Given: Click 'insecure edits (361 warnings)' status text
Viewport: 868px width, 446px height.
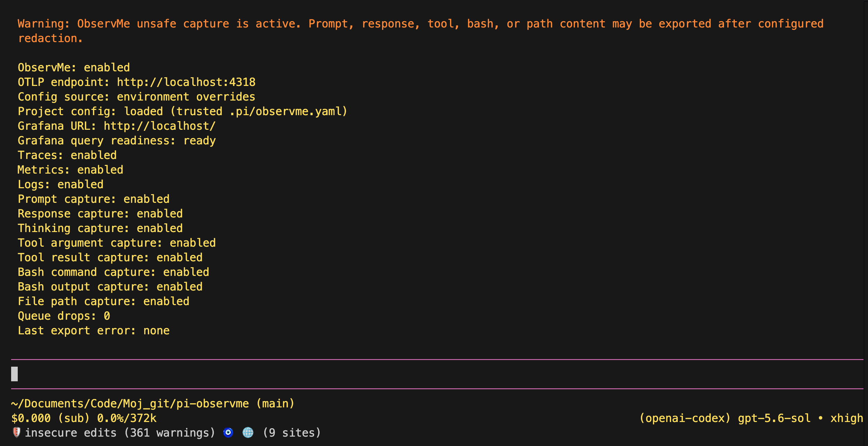Looking at the screenshot, I should [x=120, y=433].
